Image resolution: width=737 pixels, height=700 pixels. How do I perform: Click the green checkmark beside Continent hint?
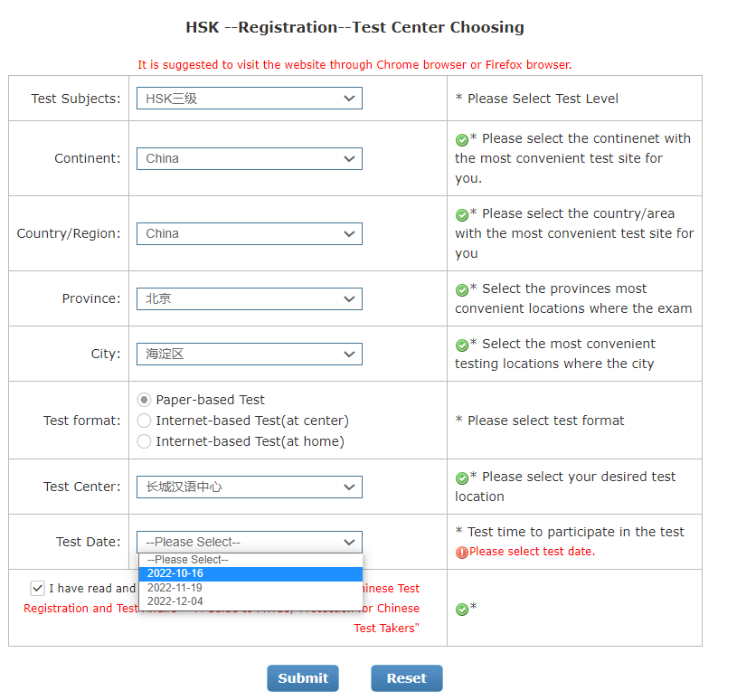click(x=462, y=139)
